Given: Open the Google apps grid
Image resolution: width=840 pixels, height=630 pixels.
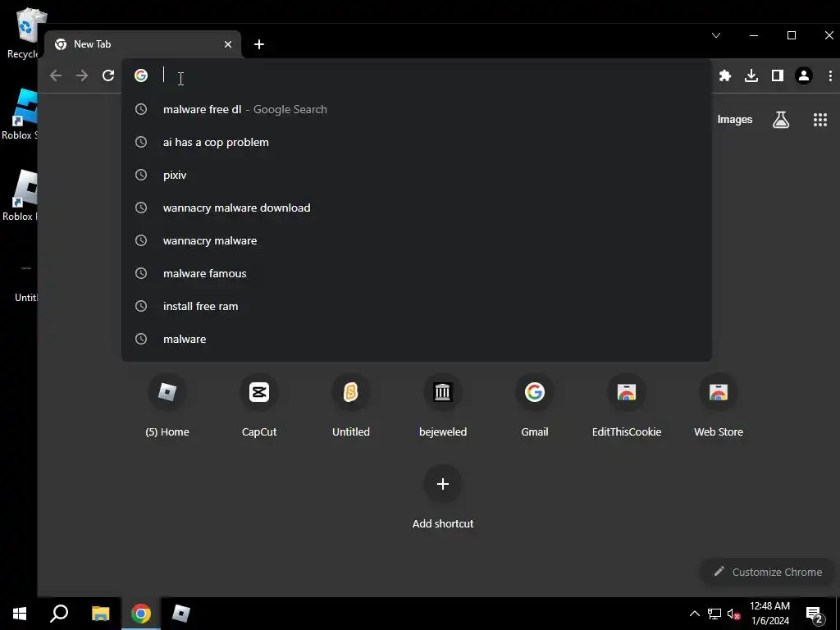Looking at the screenshot, I should click(x=820, y=120).
